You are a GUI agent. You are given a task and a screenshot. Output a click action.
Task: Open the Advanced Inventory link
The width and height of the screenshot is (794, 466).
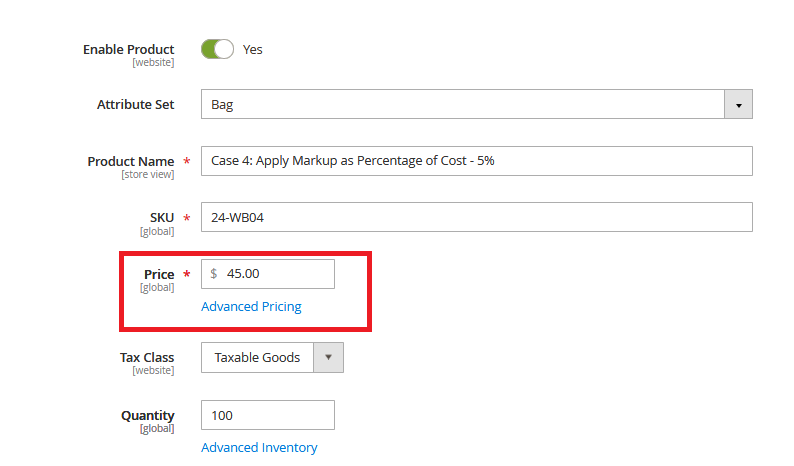point(259,448)
